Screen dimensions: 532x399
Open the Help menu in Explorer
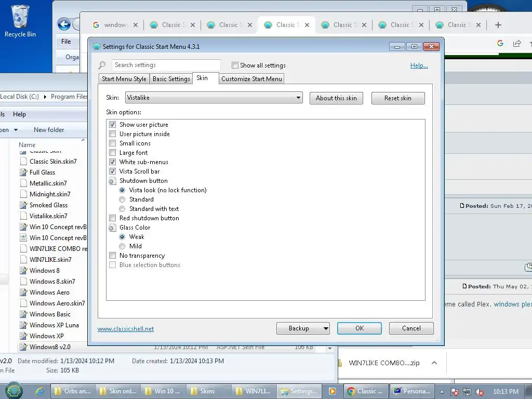point(19,114)
